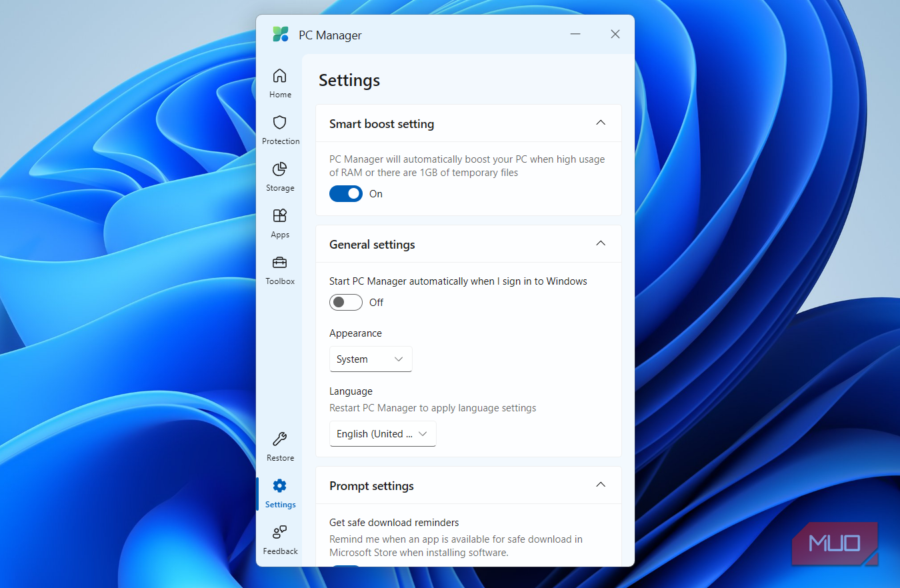Open the Home page house icon
This screenshot has width=900, height=588.
coord(280,76)
